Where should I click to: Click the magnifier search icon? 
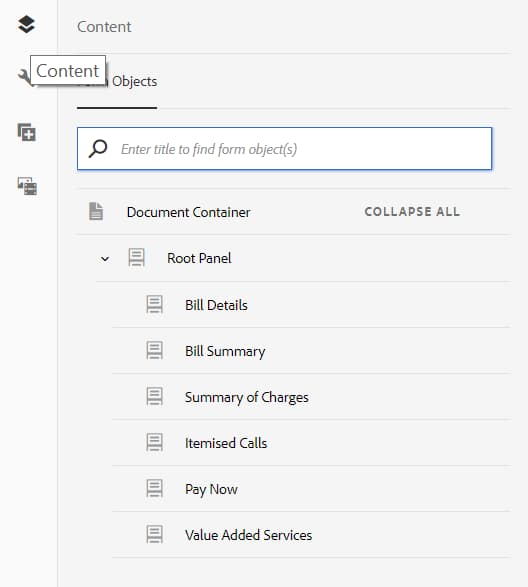98,149
